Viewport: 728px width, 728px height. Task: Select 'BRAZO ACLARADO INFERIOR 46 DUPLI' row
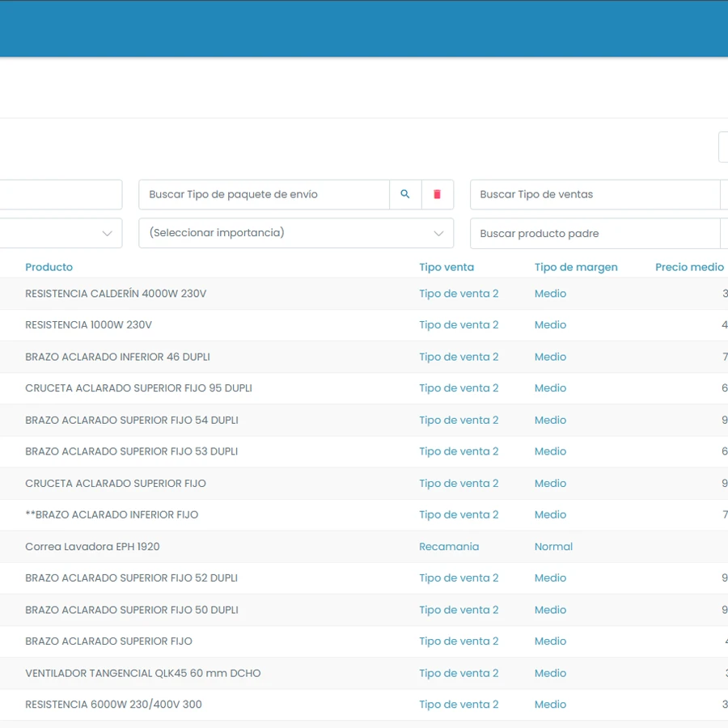point(364,357)
